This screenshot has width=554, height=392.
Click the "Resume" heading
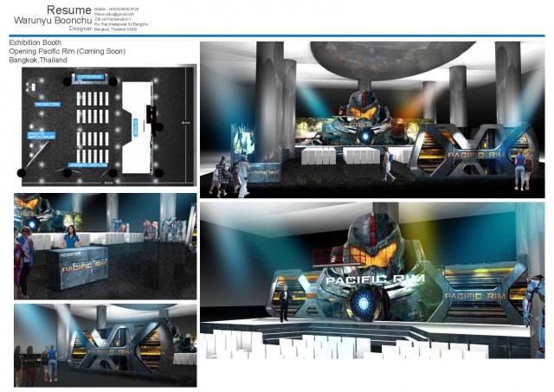(x=69, y=10)
